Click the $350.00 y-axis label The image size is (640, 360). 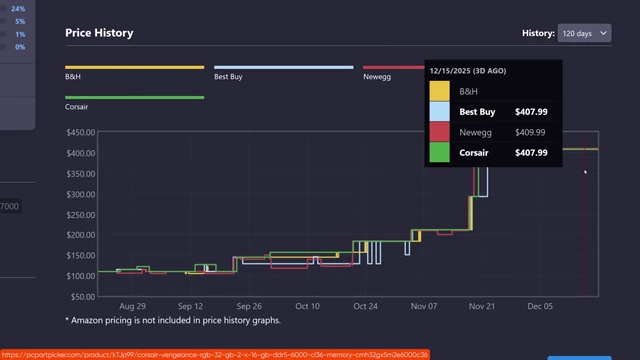click(81, 173)
